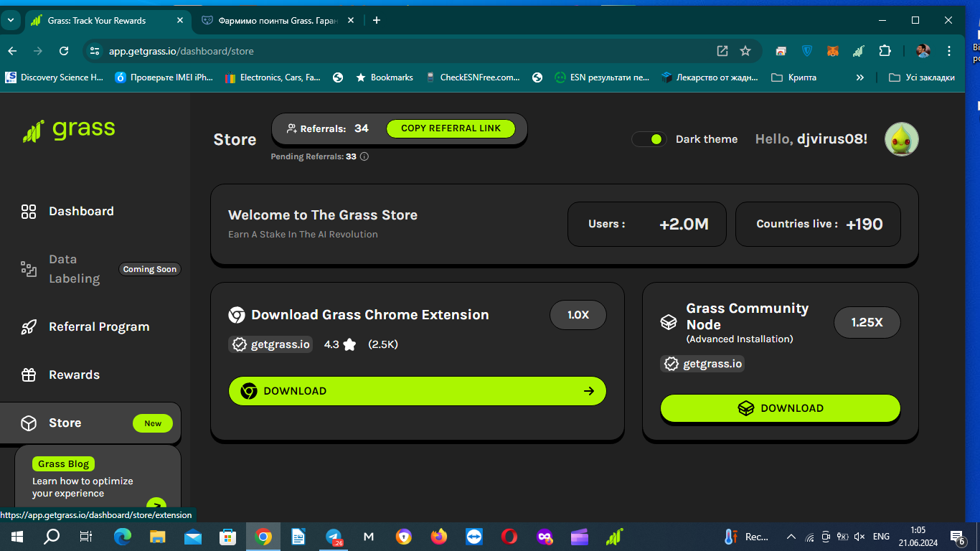Open the CheckESNFree.com bookmark
This screenshot has height=551, width=980.
coord(473,77)
